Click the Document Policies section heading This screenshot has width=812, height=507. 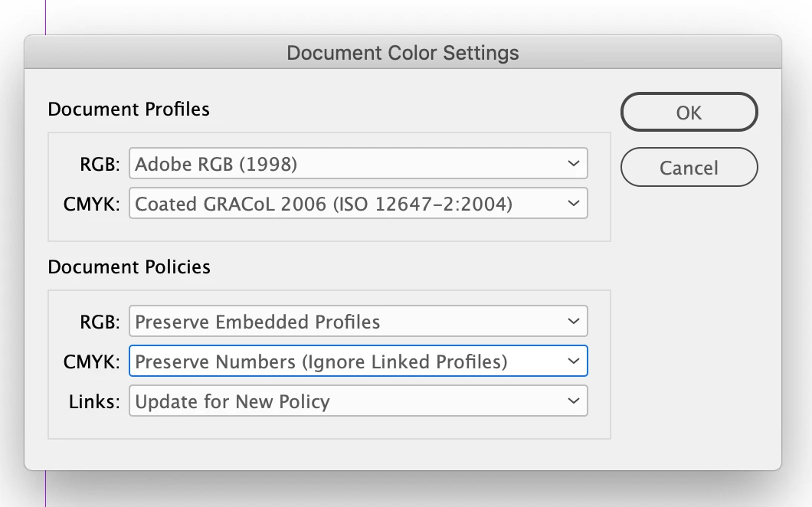pyautogui.click(x=129, y=267)
